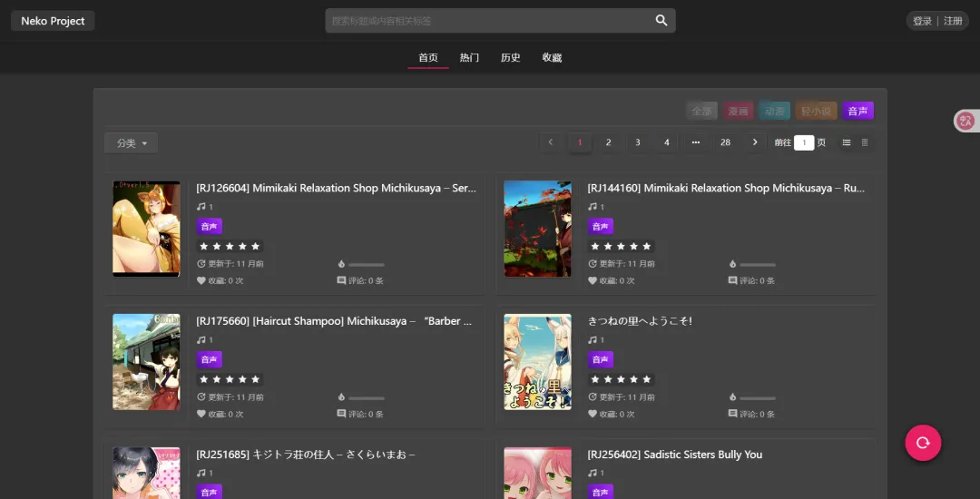Click the pink refresh floating button
Screen dimensions: 980x499
pyautogui.click(x=923, y=443)
